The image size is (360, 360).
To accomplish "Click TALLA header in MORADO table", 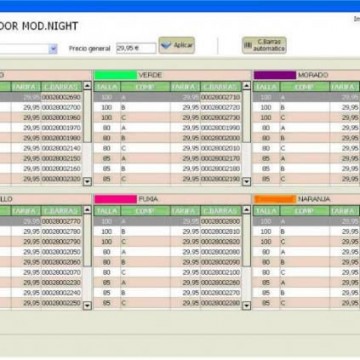I will (266, 87).
